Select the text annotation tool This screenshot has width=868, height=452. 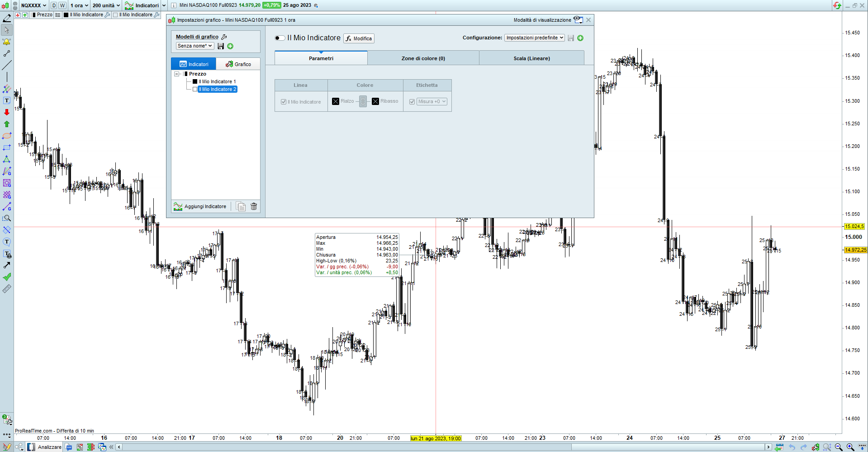[x=7, y=100]
